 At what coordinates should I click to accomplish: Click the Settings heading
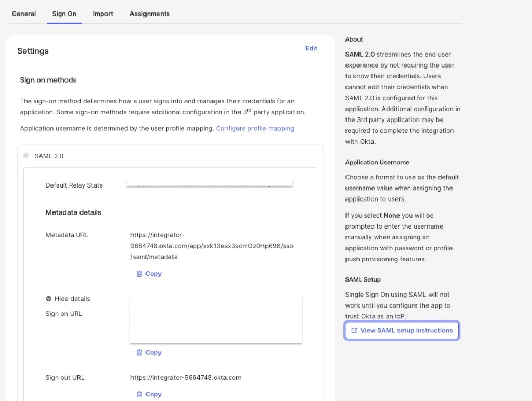pos(33,51)
